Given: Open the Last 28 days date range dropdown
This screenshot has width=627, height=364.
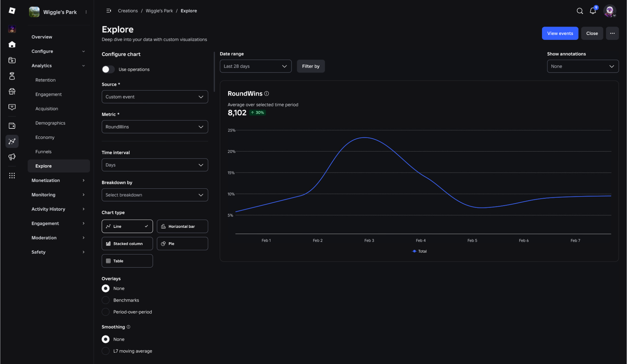Looking at the screenshot, I should (x=256, y=66).
